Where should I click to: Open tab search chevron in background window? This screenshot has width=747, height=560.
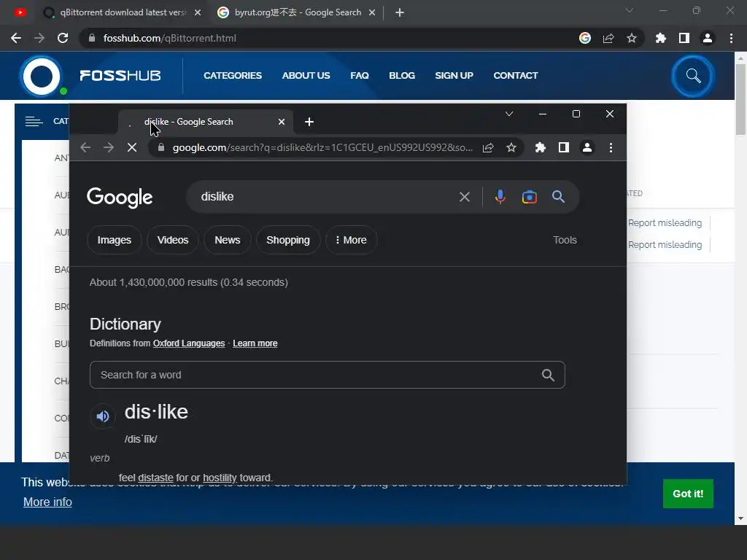click(x=630, y=10)
